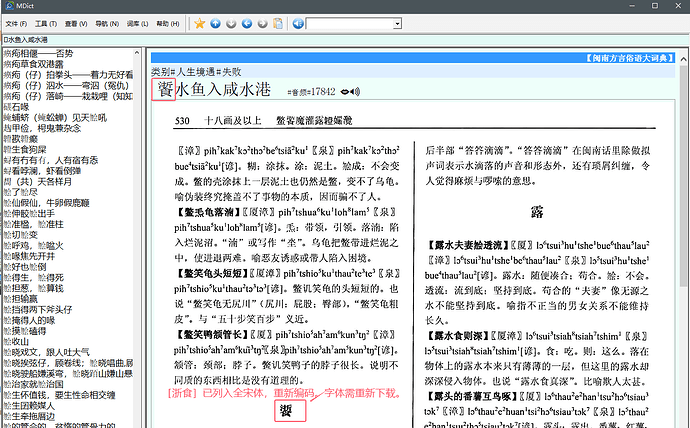This screenshot has height=428, width=690.
Task: Open the 文件 (F) menu
Action: click(x=16, y=24)
